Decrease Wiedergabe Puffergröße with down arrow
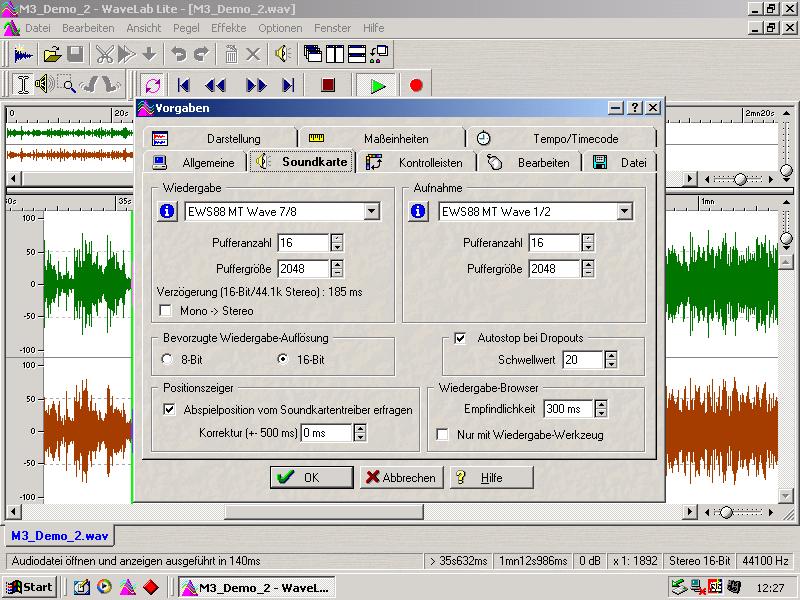800x600 pixels. pos(337,273)
